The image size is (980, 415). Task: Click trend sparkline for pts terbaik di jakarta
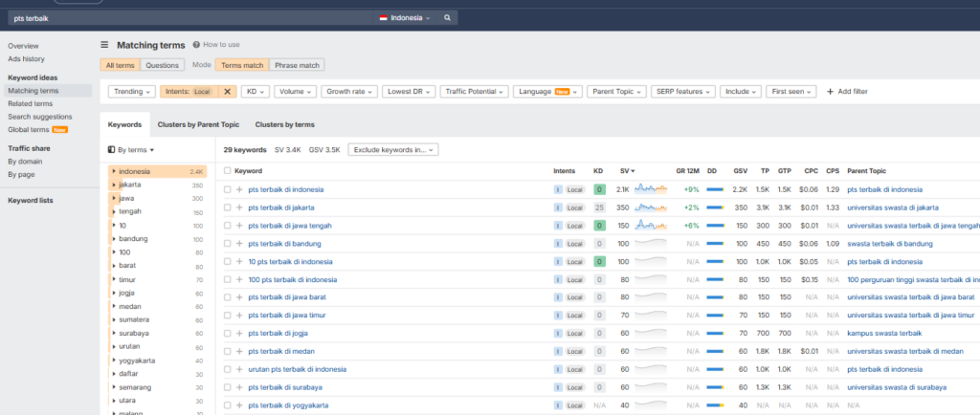pyautogui.click(x=651, y=207)
